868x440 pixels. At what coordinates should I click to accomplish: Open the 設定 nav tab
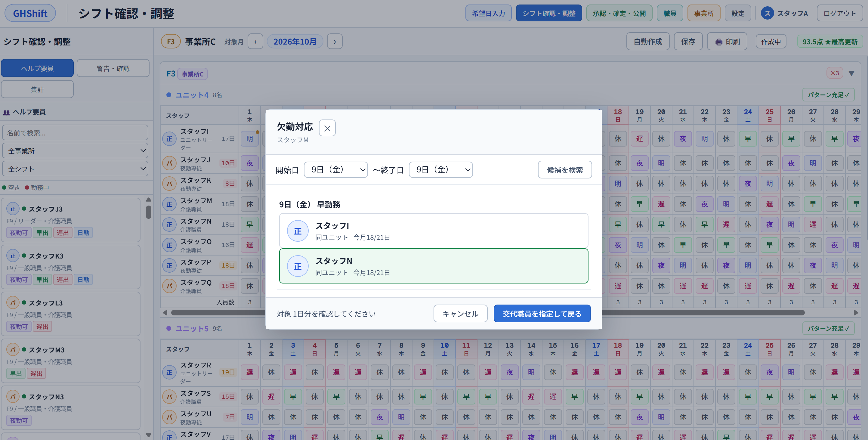coord(738,13)
